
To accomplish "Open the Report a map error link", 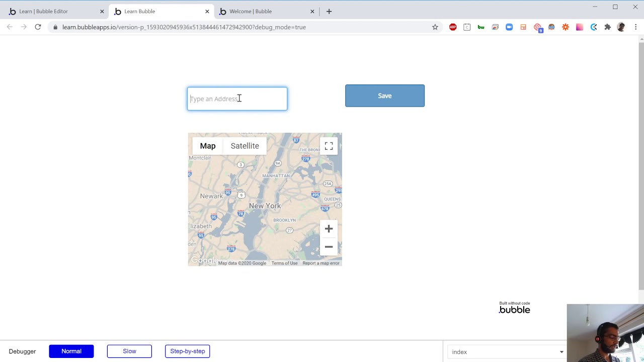I will [x=321, y=263].
